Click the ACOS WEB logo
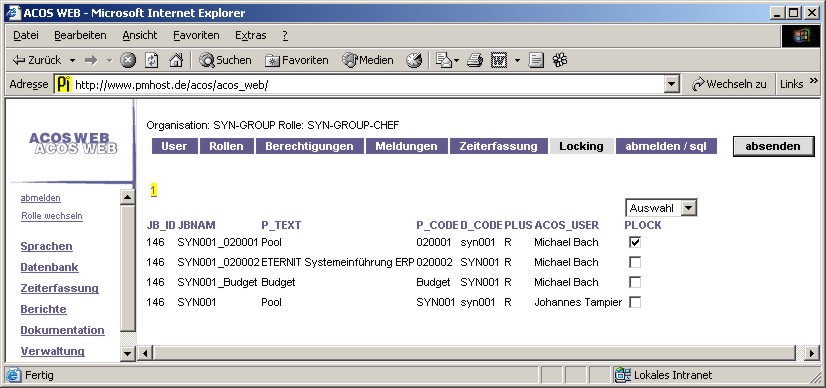Viewport: 826px width, 388px height. coord(73,143)
